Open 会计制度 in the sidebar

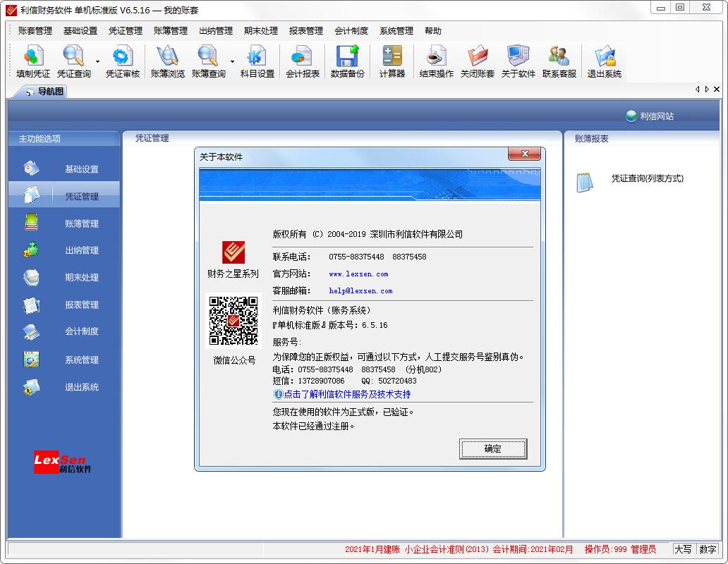[x=64, y=331]
